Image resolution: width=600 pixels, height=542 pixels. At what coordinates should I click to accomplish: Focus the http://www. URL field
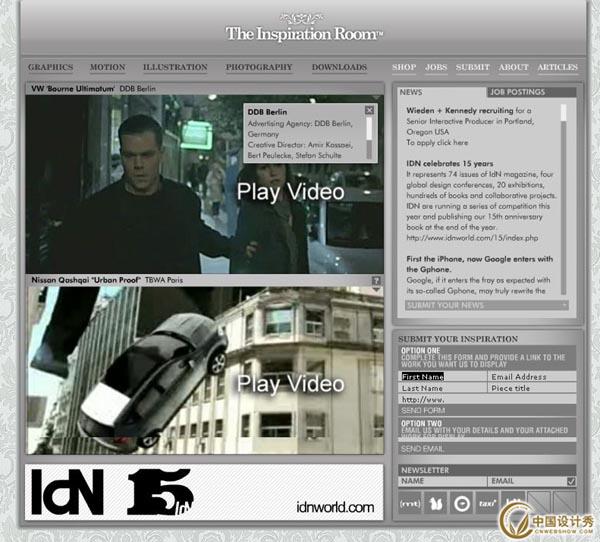coord(487,399)
